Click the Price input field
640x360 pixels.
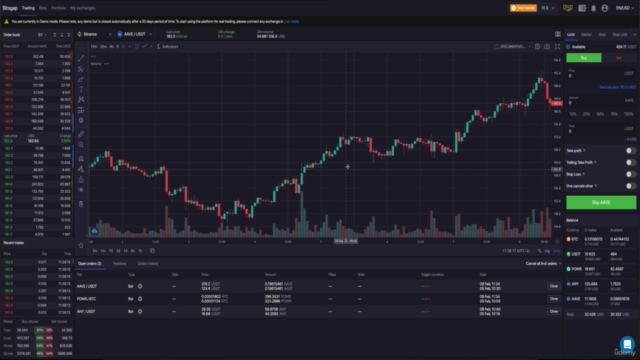point(601,73)
